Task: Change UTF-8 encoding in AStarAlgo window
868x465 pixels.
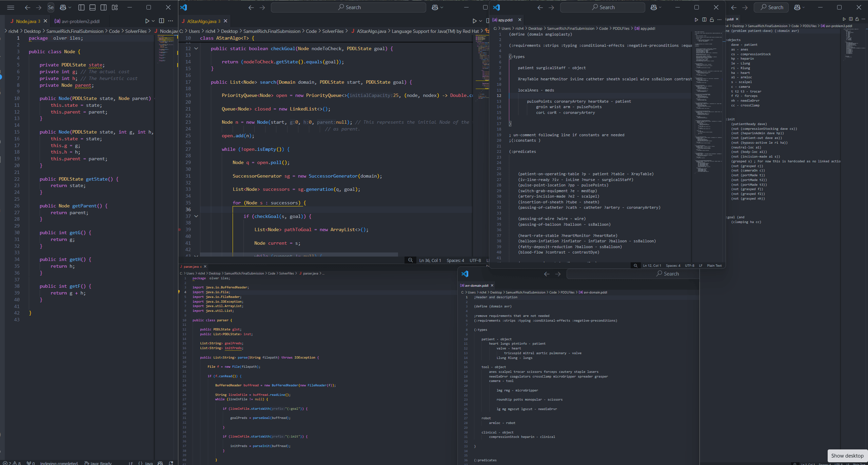Action: coord(475,260)
